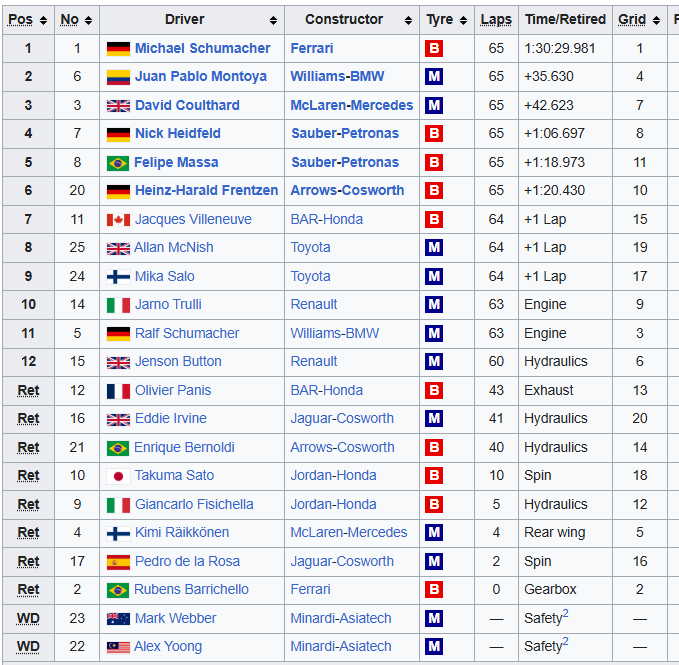This screenshot has height=665, width=679.
Task: Follow footnote 2 in Mark Webber row
Action: click(x=566, y=614)
